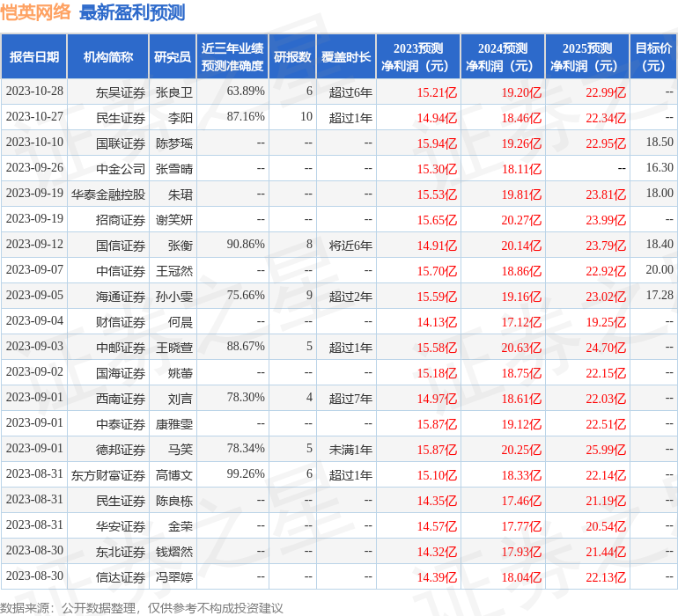Click analyst name 冯翠婷
678x616 pixels.
[173, 576]
